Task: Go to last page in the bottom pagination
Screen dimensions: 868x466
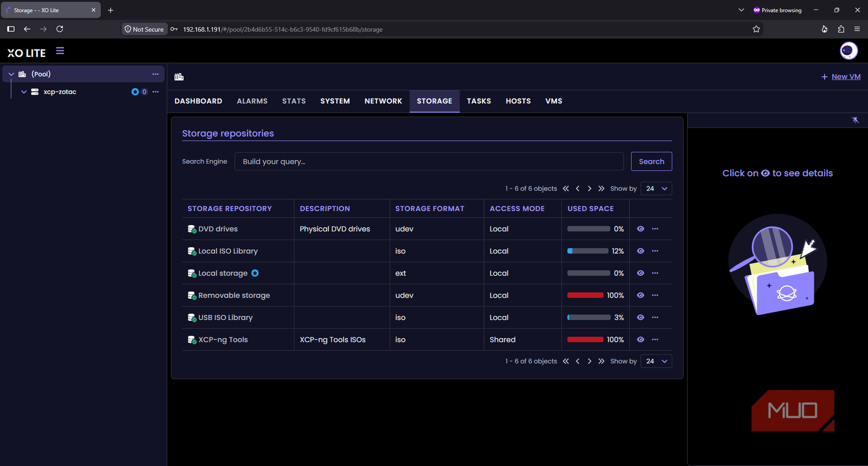Action: (601, 361)
